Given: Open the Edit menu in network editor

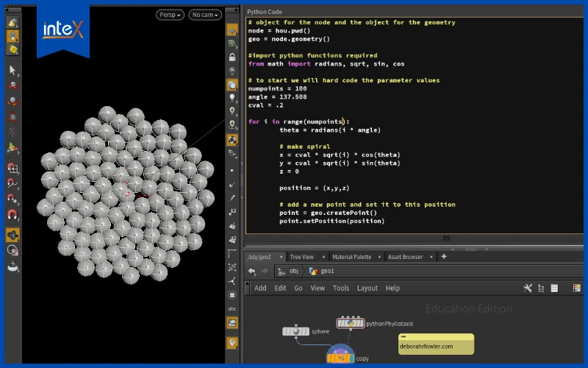Looking at the screenshot, I should click(x=280, y=288).
